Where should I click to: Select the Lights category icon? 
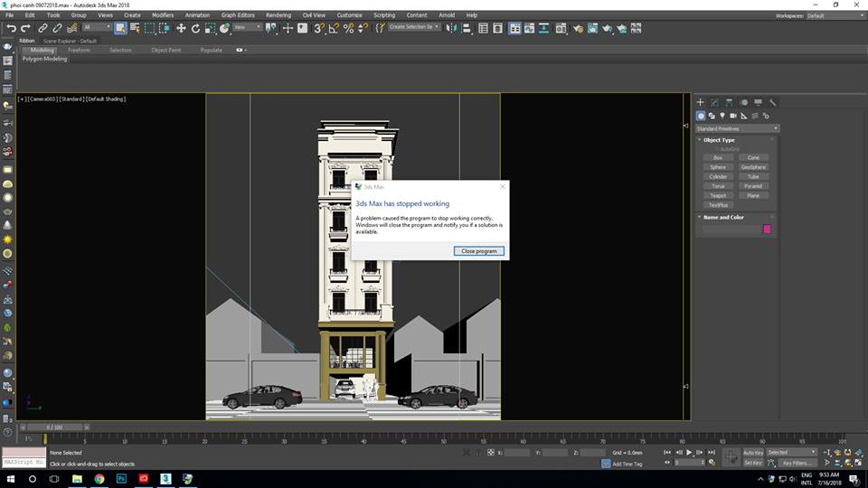click(x=722, y=116)
